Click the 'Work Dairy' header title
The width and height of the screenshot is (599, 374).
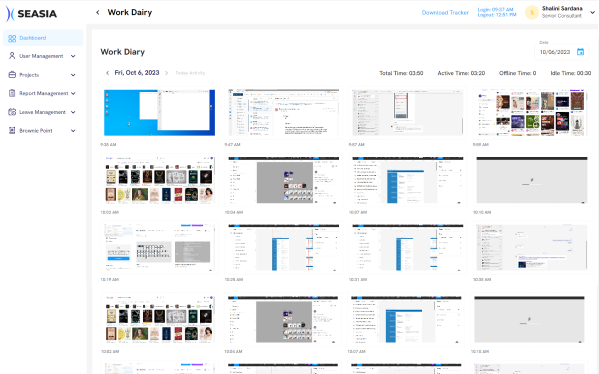pos(130,13)
